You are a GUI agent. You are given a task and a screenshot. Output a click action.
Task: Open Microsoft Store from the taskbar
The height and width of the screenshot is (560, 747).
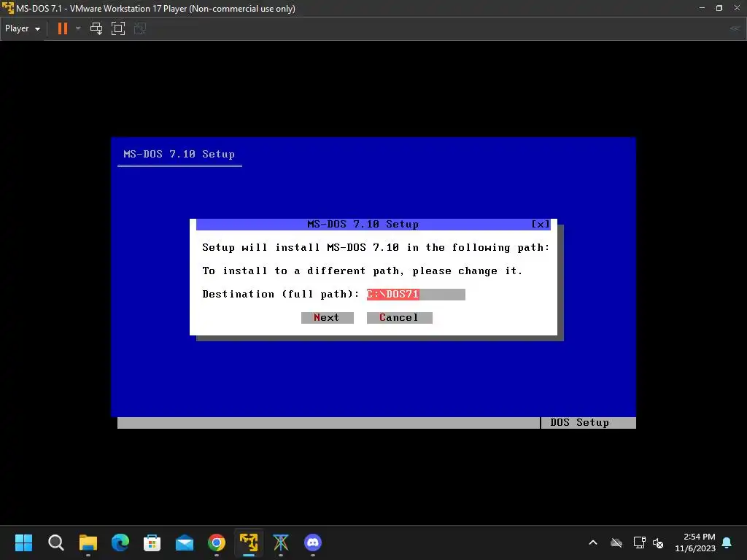tap(152, 542)
